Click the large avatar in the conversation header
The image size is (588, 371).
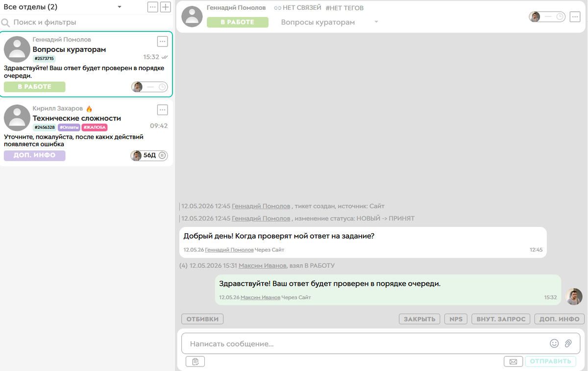click(x=192, y=17)
